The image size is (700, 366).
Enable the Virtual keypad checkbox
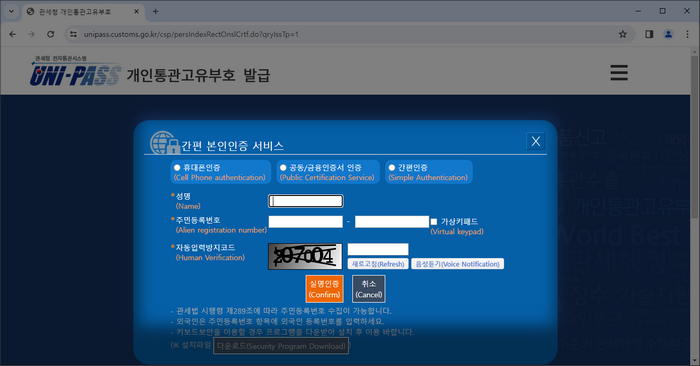(434, 222)
